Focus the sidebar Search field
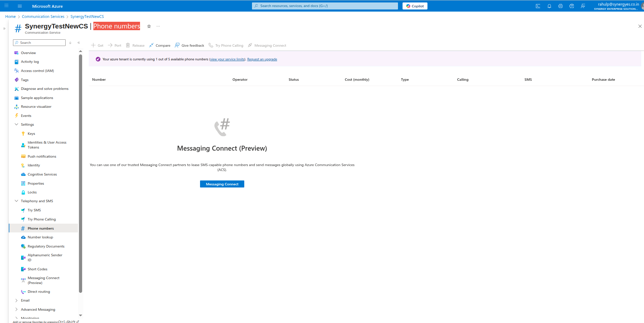Image resolution: width=644 pixels, height=323 pixels. [x=39, y=42]
